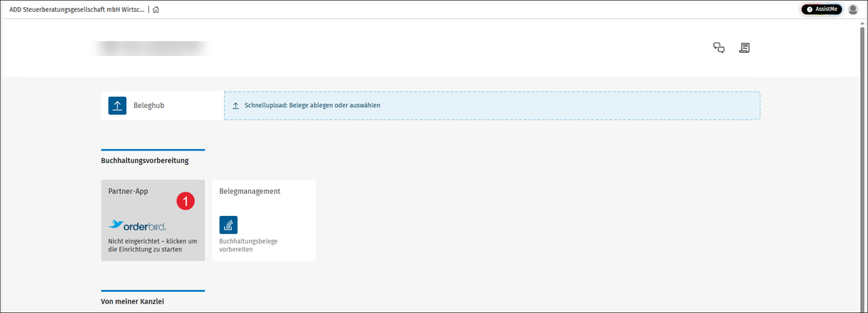The height and width of the screenshot is (313, 868).
Task: Open the user profile avatar
Action: (853, 9)
